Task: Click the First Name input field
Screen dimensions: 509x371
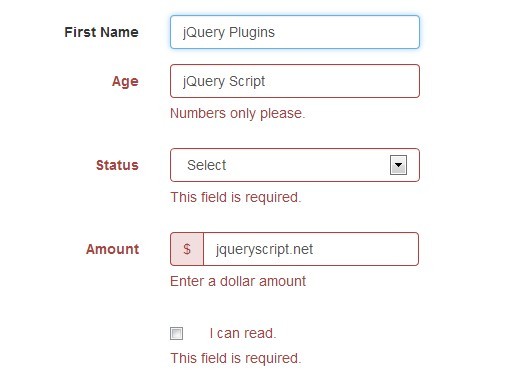Action: 295,32
